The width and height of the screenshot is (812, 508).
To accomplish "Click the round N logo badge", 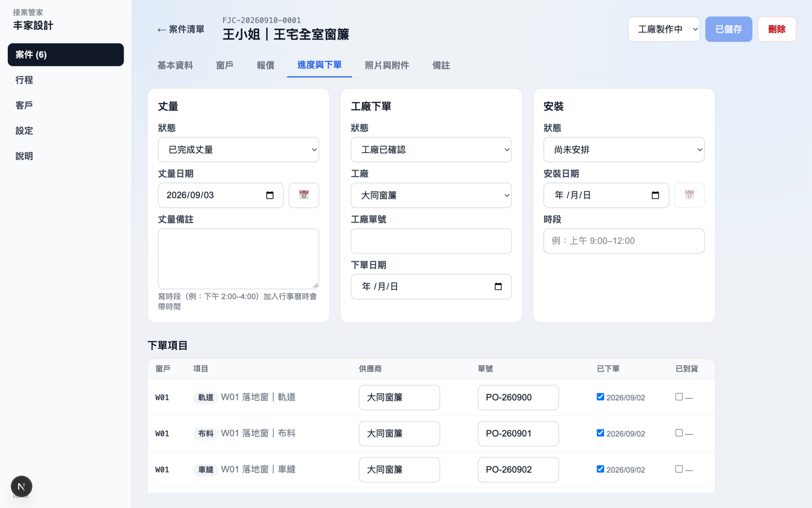I will pos(21,487).
